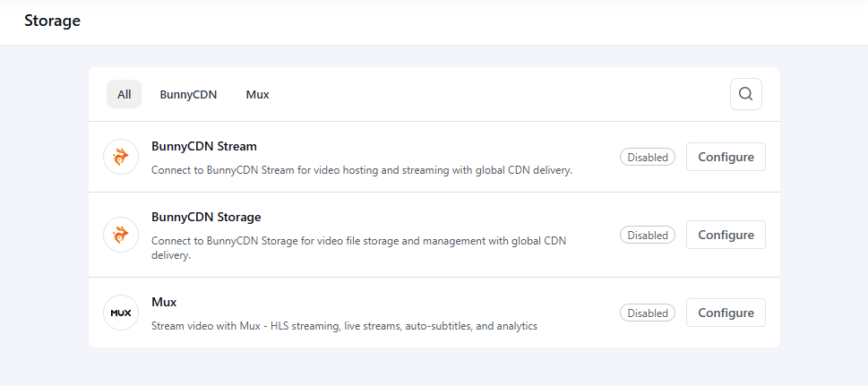Click the Mux row title
Image resolution: width=868 pixels, height=386 pixels.
[164, 303]
